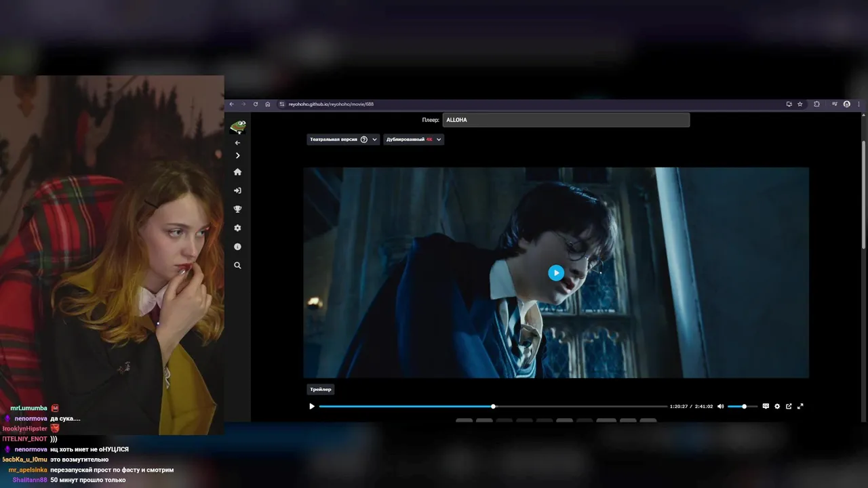Viewport: 868px width, 488px height.
Task: Open the trophy top list icon
Action: [x=237, y=209]
